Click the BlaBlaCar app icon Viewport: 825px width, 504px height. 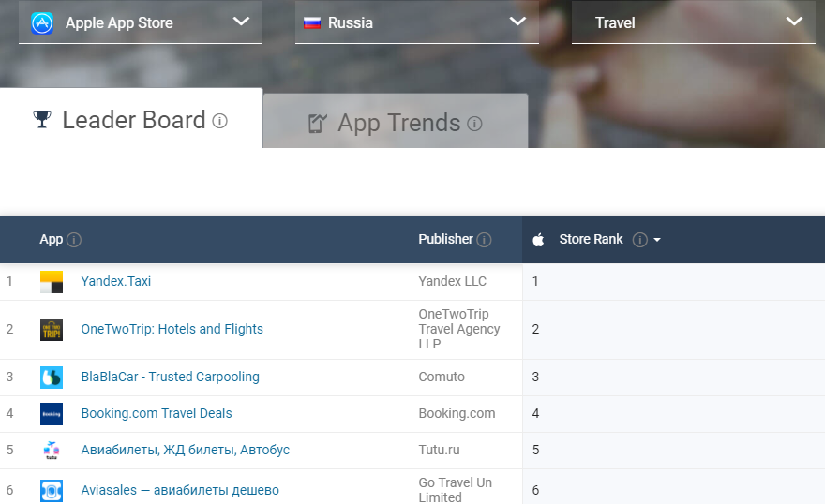52,378
